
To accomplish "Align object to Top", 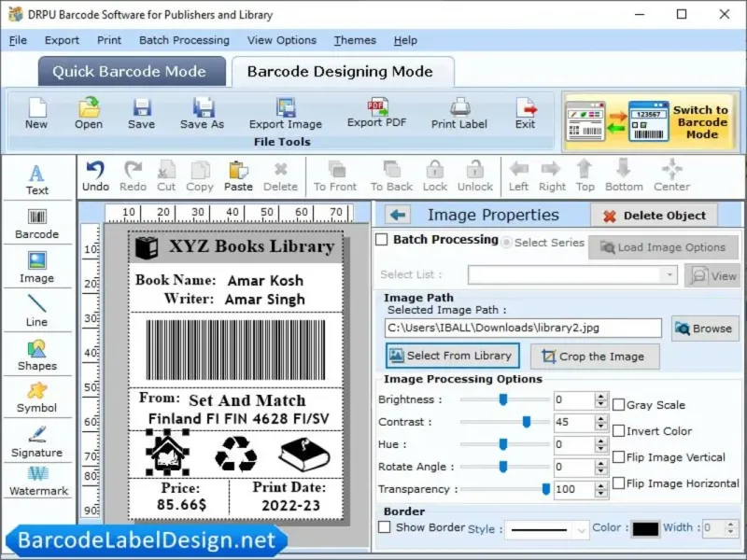I will (585, 176).
